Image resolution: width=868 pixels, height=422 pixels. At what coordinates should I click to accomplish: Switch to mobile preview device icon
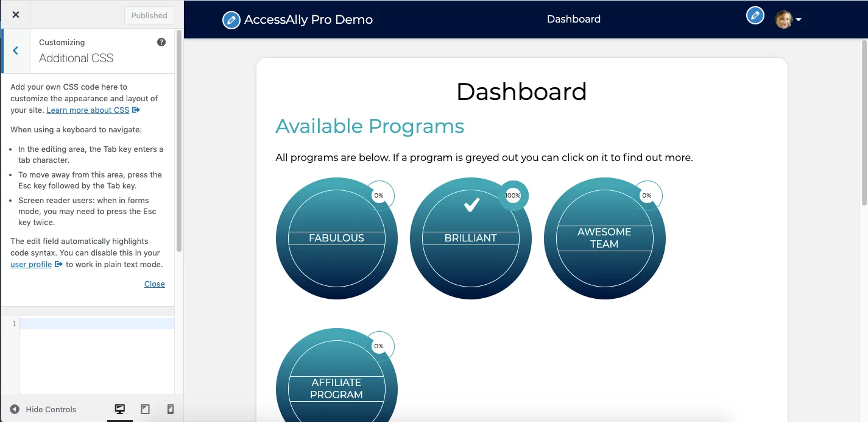[x=171, y=409]
